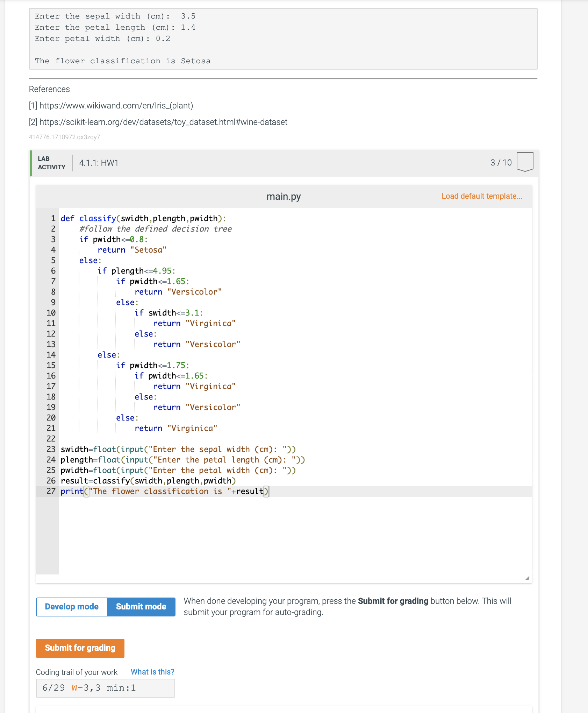This screenshot has height=713, width=588.
Task: Click line 25 pwidth=float(input(...)) statement
Action: click(178, 470)
